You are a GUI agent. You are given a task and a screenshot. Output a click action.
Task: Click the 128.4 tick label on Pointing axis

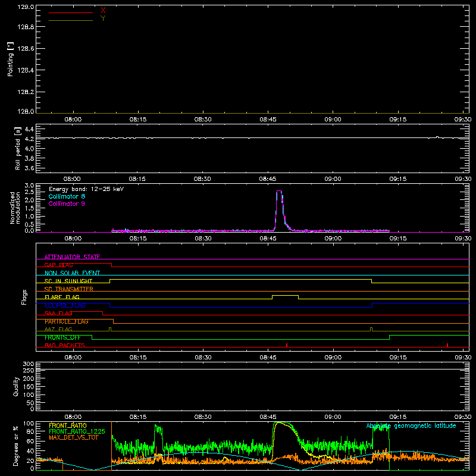pos(26,70)
